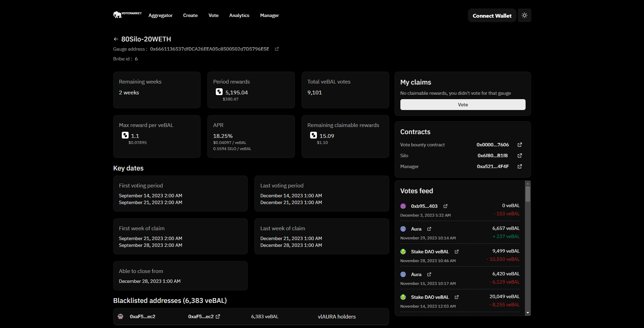Open blacklisted 0xaF5...ec2 address link
The height and width of the screenshot is (328, 644).
[218, 316]
